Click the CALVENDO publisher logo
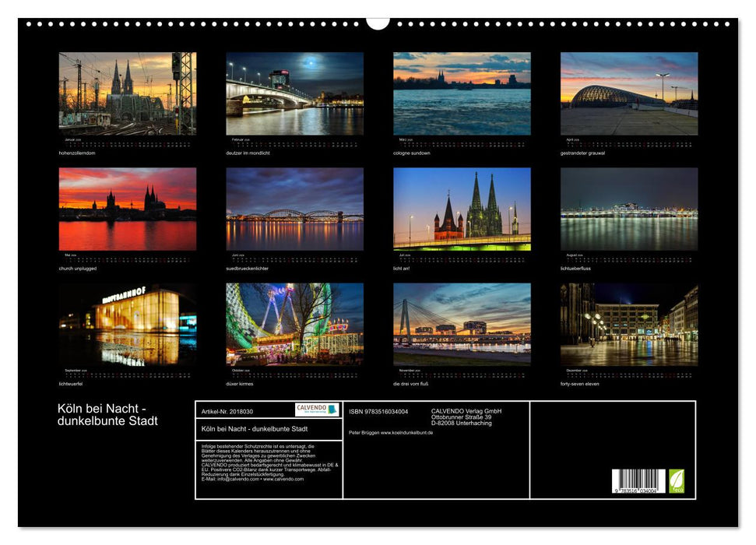This screenshot has width=756, height=545. [313, 410]
